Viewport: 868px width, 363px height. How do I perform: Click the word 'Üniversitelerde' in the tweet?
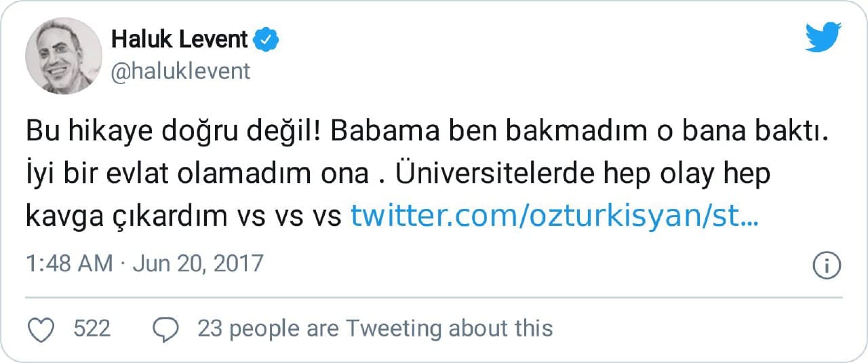coord(489,174)
